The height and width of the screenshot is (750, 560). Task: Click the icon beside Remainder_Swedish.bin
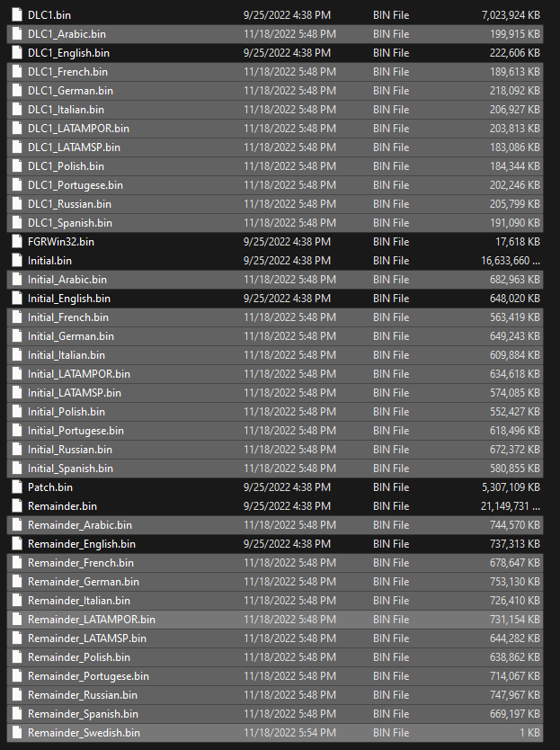(x=17, y=732)
